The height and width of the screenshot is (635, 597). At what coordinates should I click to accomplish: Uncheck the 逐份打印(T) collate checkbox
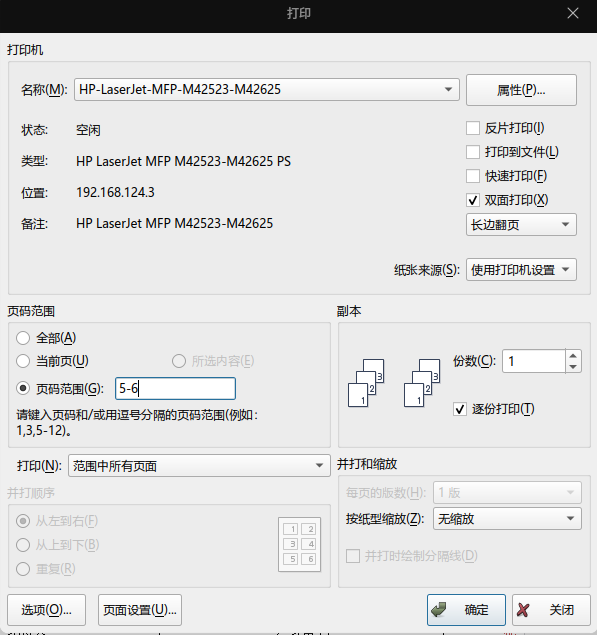[x=460, y=409]
